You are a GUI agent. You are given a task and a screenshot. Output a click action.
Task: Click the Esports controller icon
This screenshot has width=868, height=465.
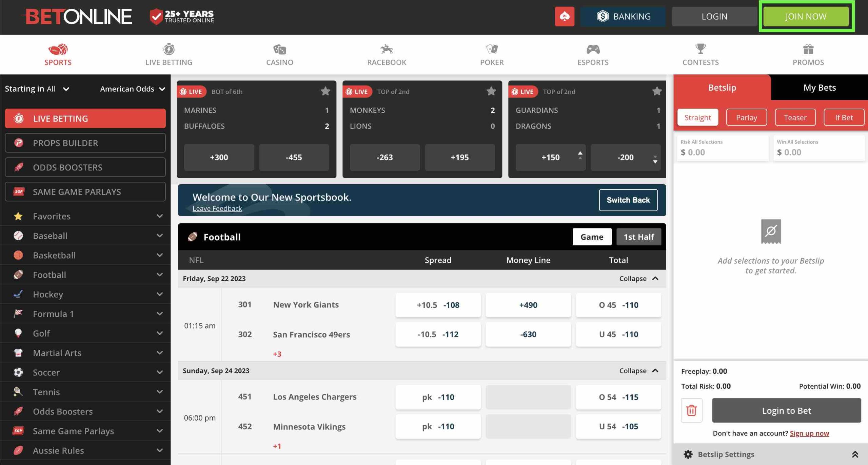pyautogui.click(x=593, y=49)
